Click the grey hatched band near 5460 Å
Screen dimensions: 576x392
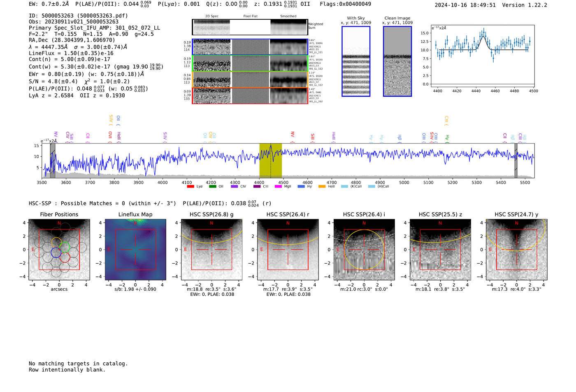coord(516,160)
